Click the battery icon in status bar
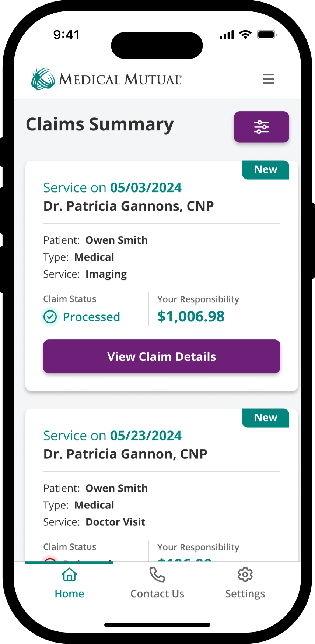Viewport: 315px width, 644px height. pos(267,35)
